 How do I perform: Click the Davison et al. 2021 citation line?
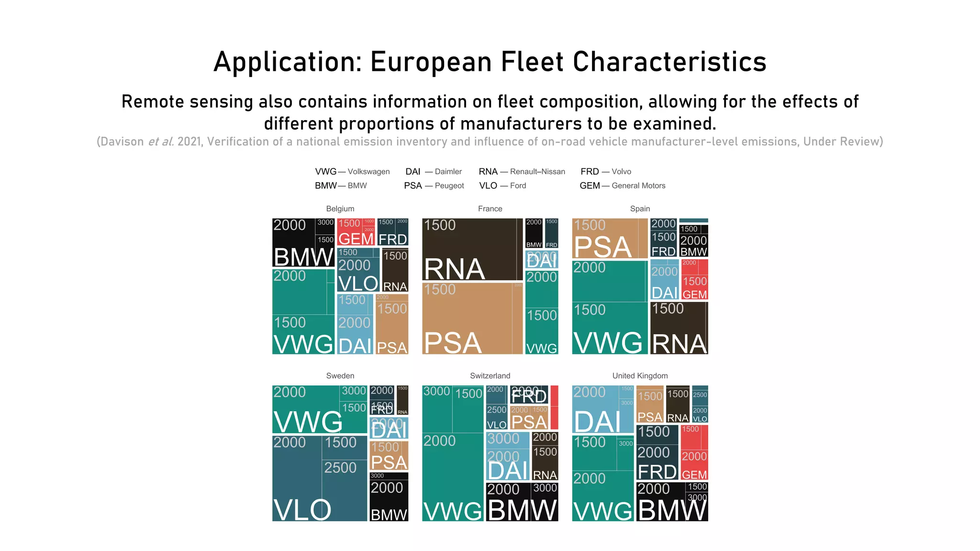tap(490, 142)
